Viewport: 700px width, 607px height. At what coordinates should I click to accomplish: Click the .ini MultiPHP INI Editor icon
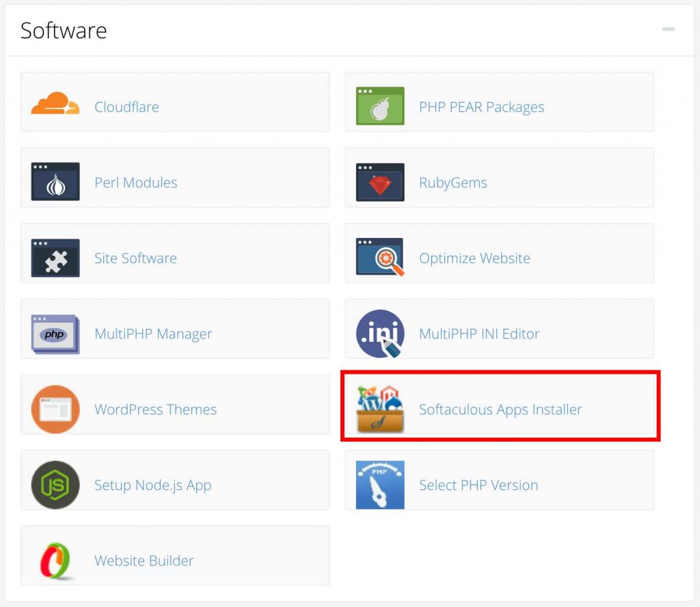pyautogui.click(x=380, y=334)
